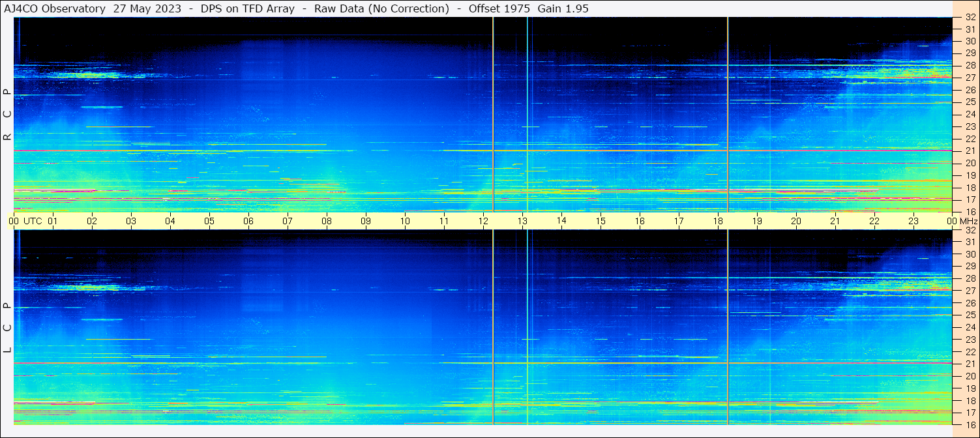The height and width of the screenshot is (438, 980).
Task: Click "DPS on TFD Array" in the header
Action: click(248, 8)
